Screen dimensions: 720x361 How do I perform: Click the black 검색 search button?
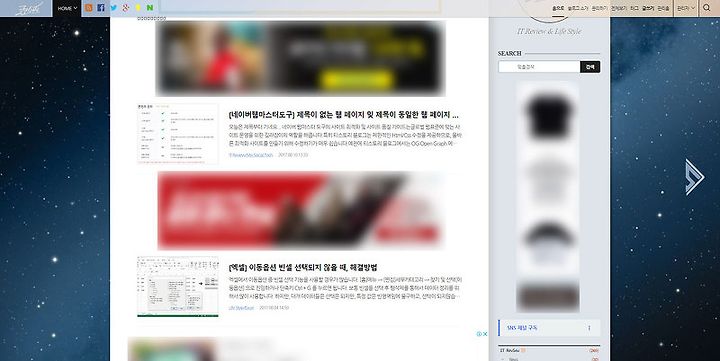pos(590,67)
